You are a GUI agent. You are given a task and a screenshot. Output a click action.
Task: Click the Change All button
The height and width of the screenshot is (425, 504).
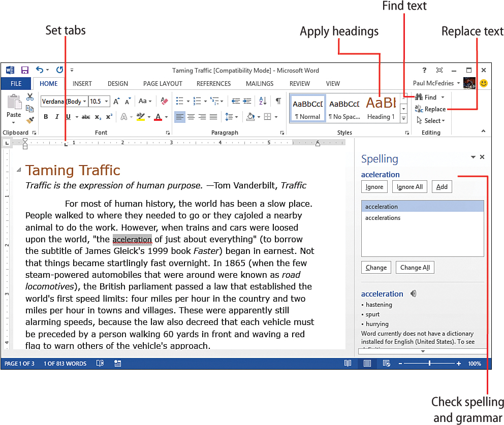coord(415,267)
